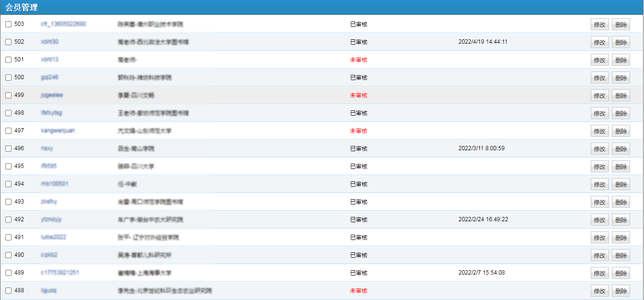Image resolution: width=644 pixels, height=300 pixels.
Task: Click the username link rhb100501
Action: coord(54,184)
